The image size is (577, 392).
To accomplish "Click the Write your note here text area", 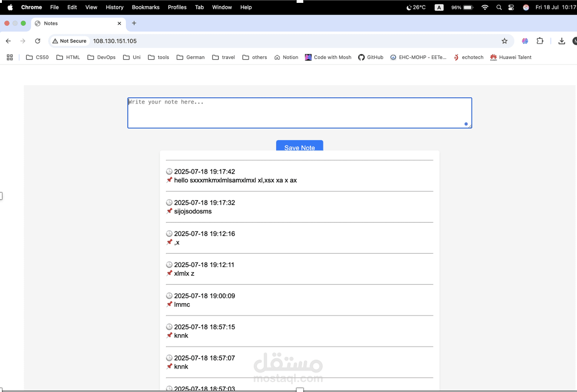I will [299, 113].
